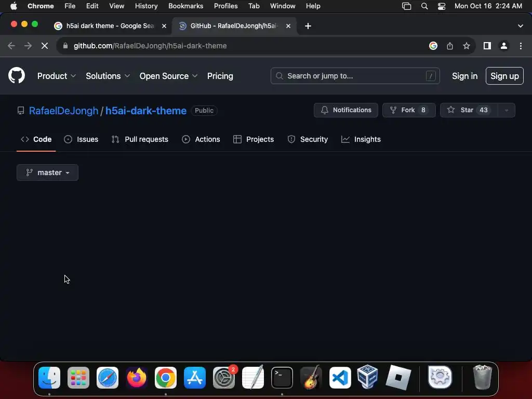Open Google icon in address bar
Viewport: 532px width, 399px height.
click(x=433, y=46)
